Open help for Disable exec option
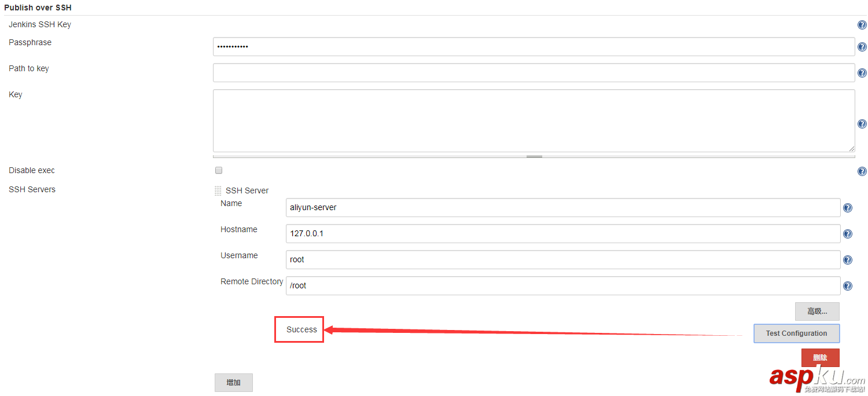This screenshot has width=868, height=396. (862, 171)
